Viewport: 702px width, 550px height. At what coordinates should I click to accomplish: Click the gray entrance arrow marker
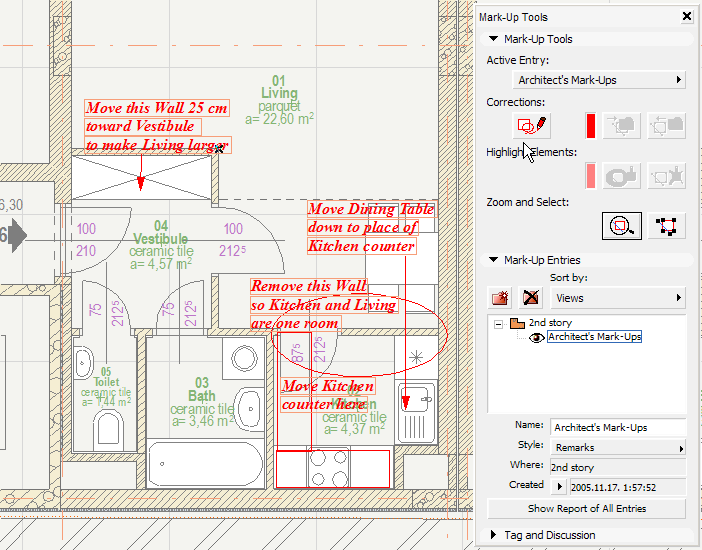click(17, 235)
